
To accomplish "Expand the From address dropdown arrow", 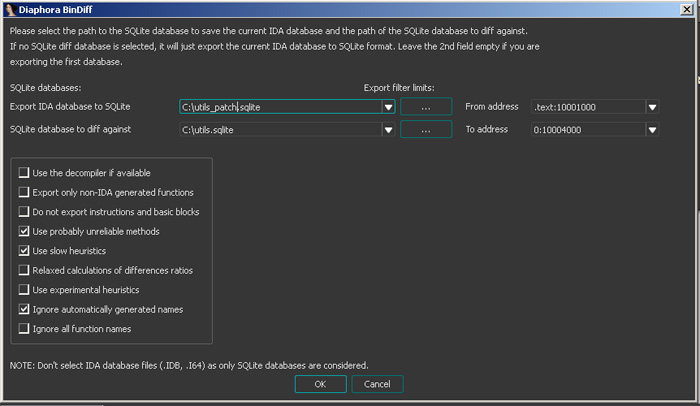I will [x=652, y=107].
